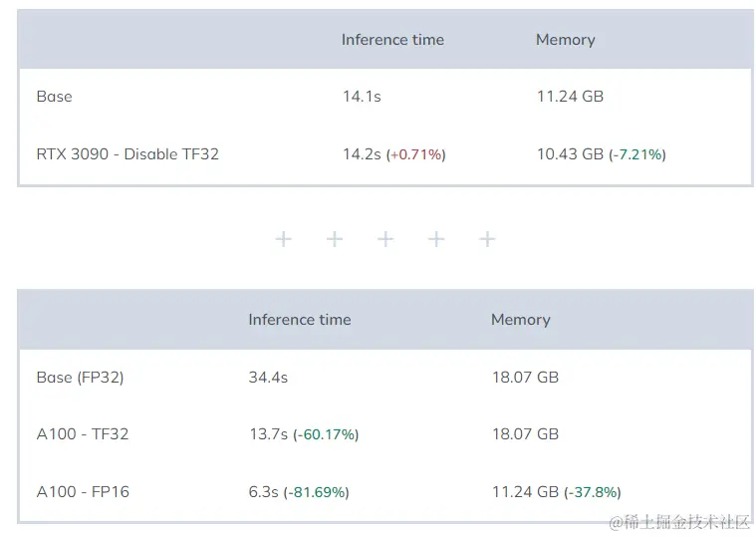756x537 pixels.
Task: Click the red +0.71% change value
Action: [416, 154]
